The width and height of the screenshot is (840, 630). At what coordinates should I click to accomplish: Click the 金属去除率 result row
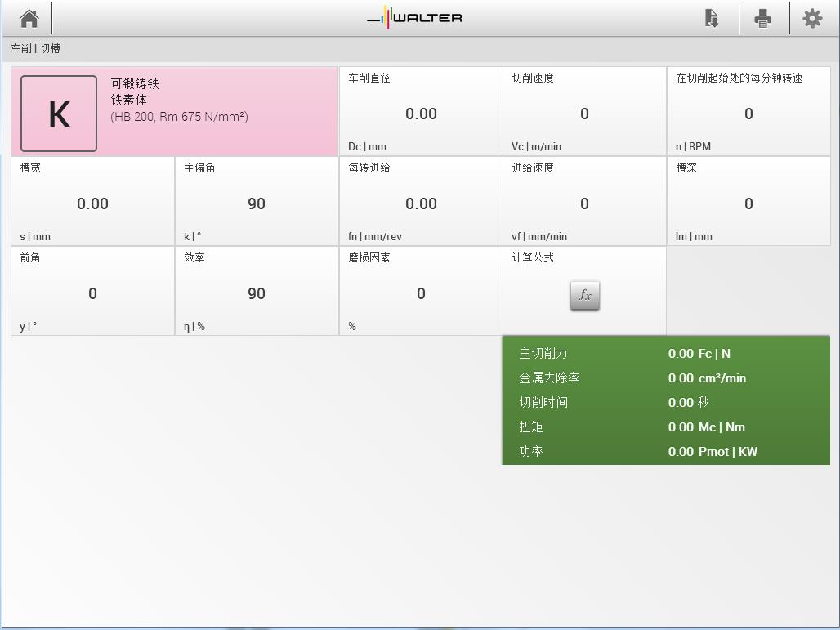pyautogui.click(x=666, y=378)
